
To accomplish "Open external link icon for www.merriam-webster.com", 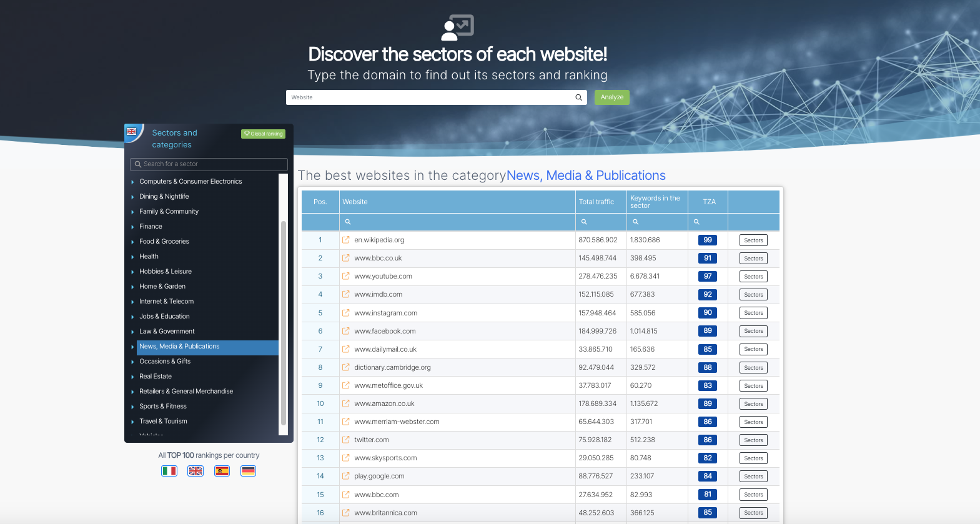I will [x=346, y=422].
